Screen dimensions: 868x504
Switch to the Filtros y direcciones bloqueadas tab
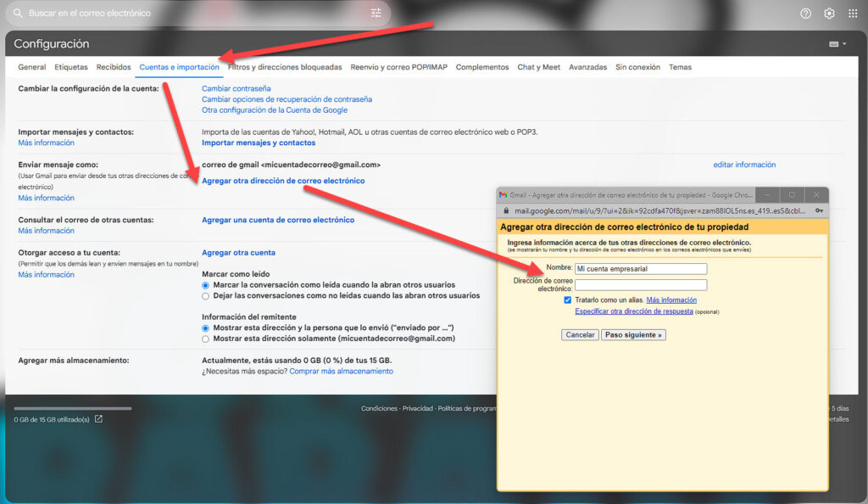click(285, 67)
